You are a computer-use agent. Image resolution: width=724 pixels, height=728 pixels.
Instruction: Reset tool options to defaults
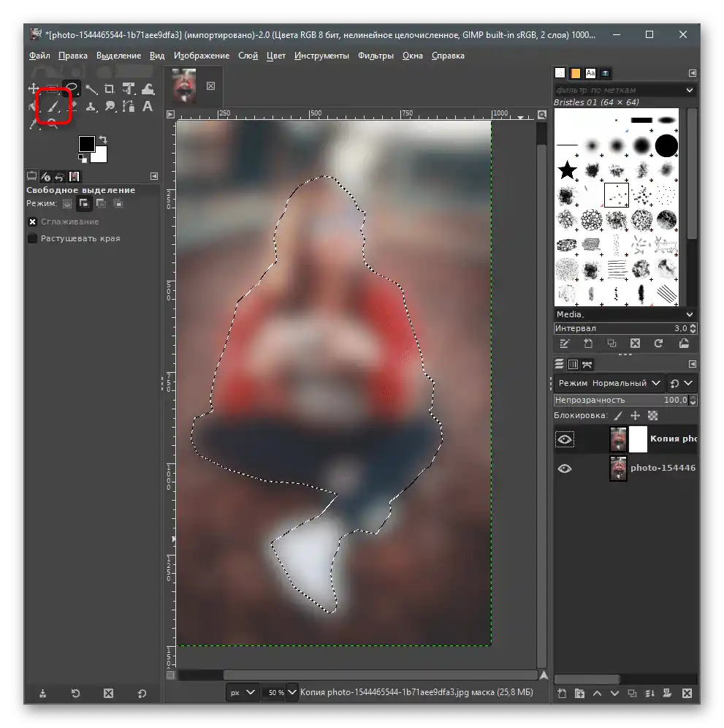click(x=142, y=693)
